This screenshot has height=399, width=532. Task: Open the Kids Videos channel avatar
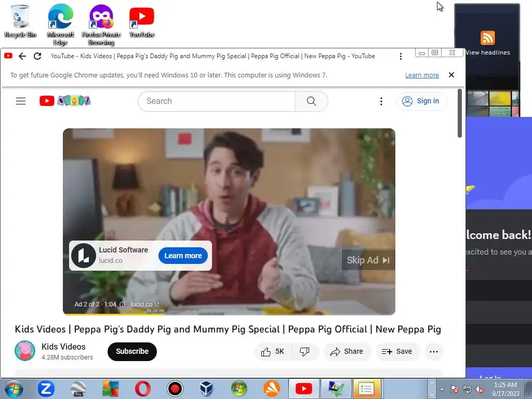point(25,351)
